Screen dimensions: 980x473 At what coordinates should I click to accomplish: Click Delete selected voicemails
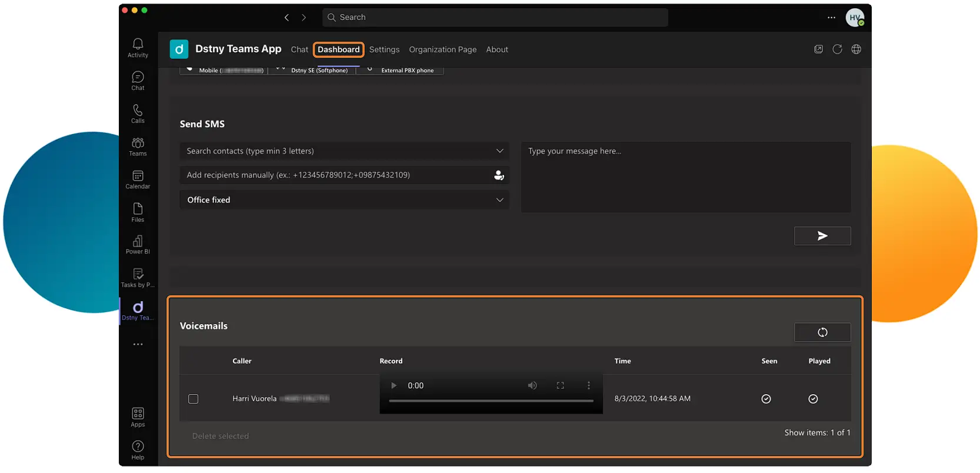(x=221, y=436)
